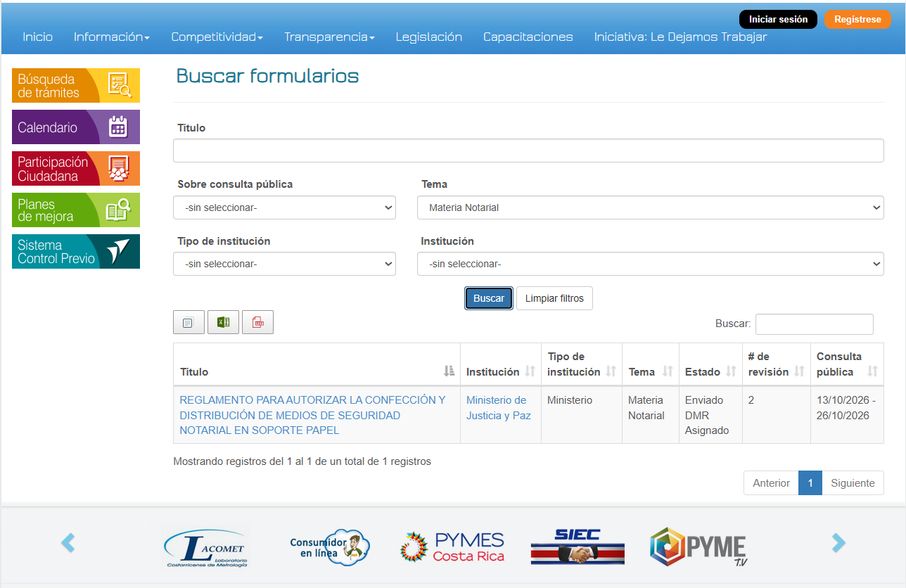Open the Consumidor en línea logo
Screen dimensions: 906x588
click(330, 547)
